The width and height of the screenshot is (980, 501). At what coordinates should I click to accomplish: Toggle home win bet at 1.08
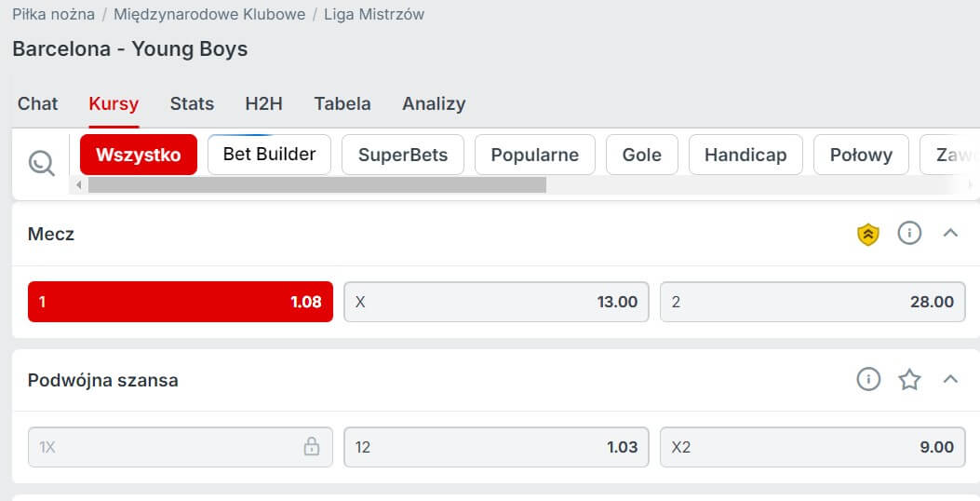181,302
